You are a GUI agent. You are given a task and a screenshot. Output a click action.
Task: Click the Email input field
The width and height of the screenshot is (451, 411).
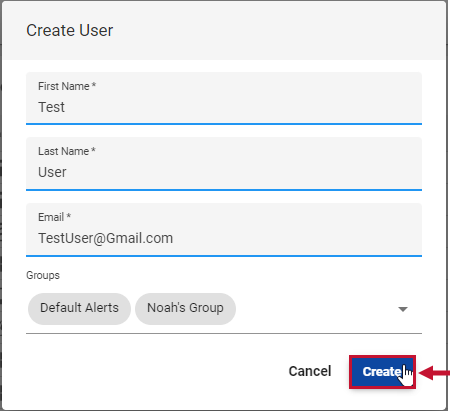coord(224,230)
